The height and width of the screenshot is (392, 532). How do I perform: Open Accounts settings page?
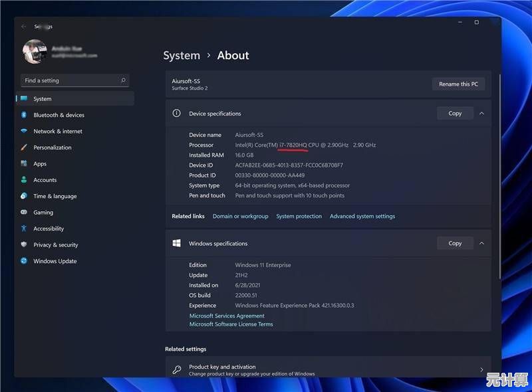click(x=75, y=180)
